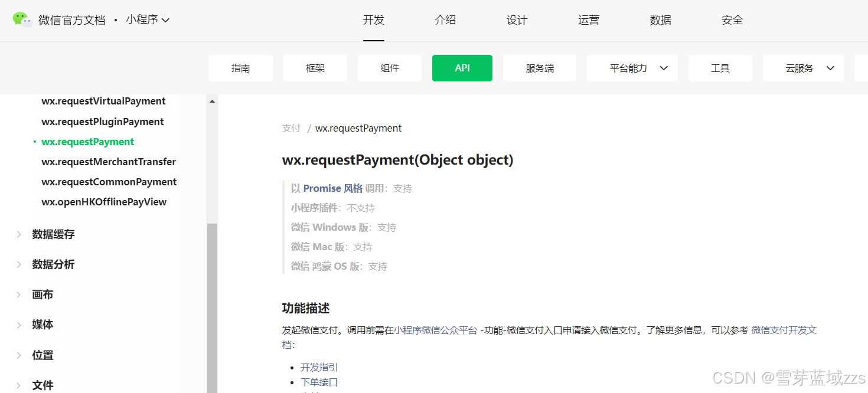Click the sidebar scrollbar thumb
The width and height of the screenshot is (868, 393).
(x=212, y=308)
